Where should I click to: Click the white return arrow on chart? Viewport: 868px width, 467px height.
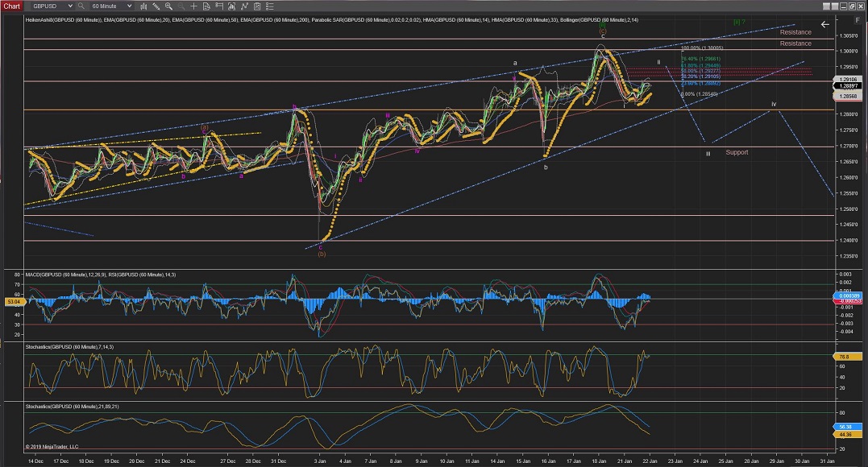tap(824, 25)
